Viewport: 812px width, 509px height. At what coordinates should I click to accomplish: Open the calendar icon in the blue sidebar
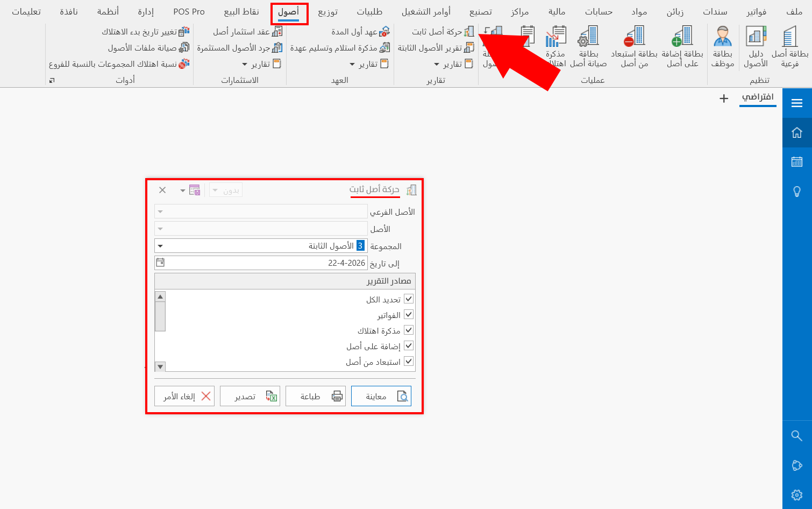797,161
